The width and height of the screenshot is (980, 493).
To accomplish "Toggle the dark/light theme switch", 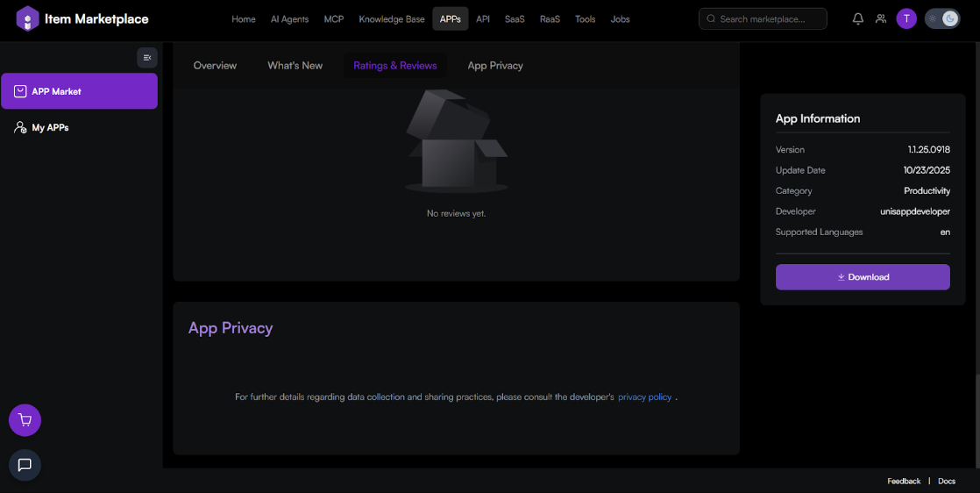I will (942, 18).
